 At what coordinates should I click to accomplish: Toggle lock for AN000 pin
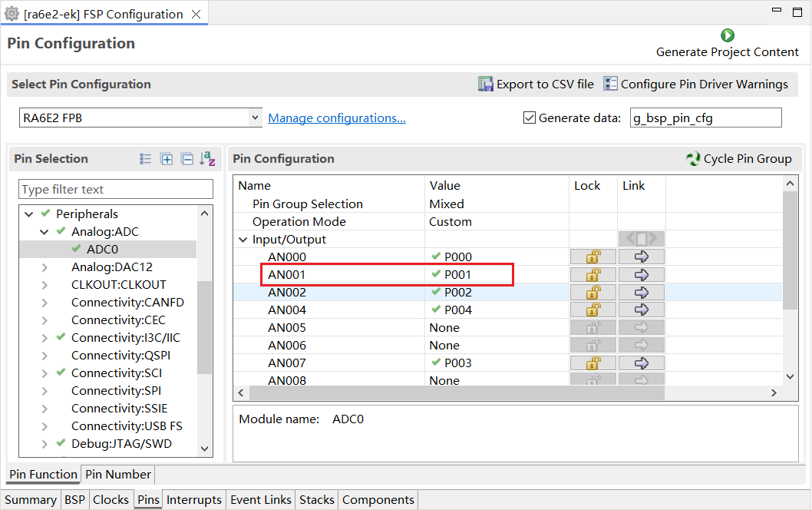point(592,257)
